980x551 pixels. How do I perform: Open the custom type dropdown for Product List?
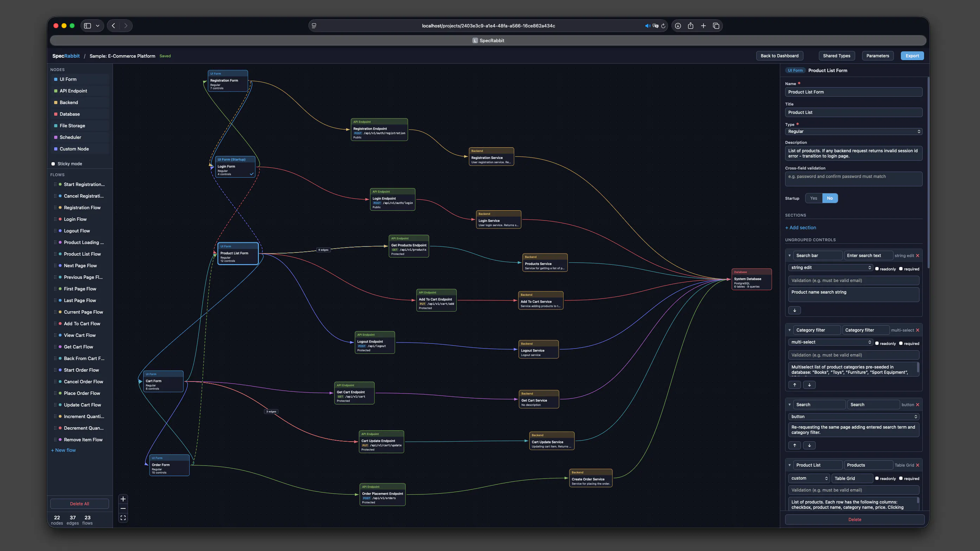809,478
